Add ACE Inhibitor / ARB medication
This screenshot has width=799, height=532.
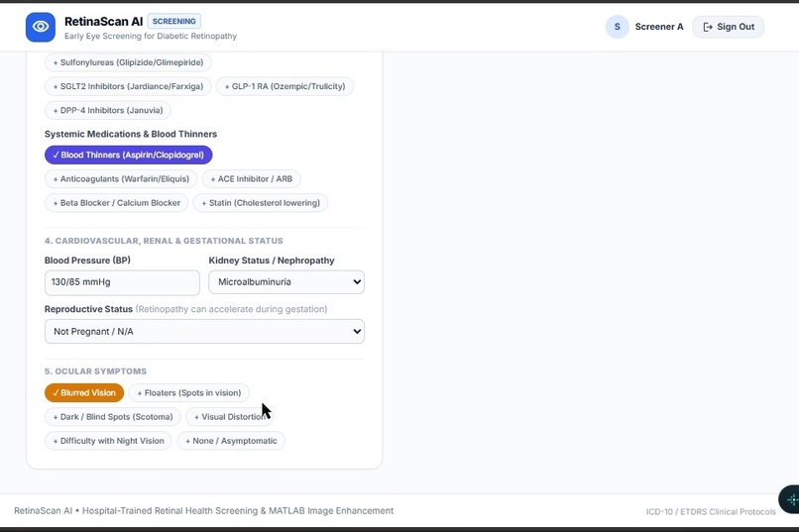coord(251,178)
